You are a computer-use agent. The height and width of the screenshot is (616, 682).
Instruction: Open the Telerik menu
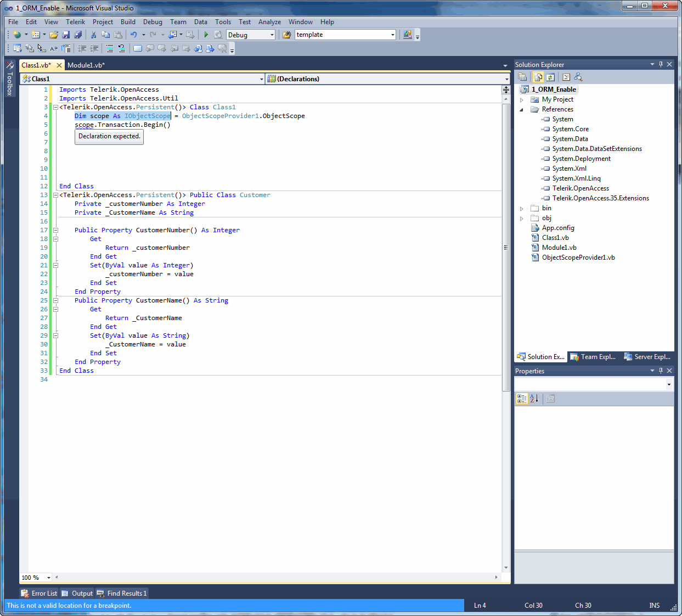pyautogui.click(x=75, y=22)
